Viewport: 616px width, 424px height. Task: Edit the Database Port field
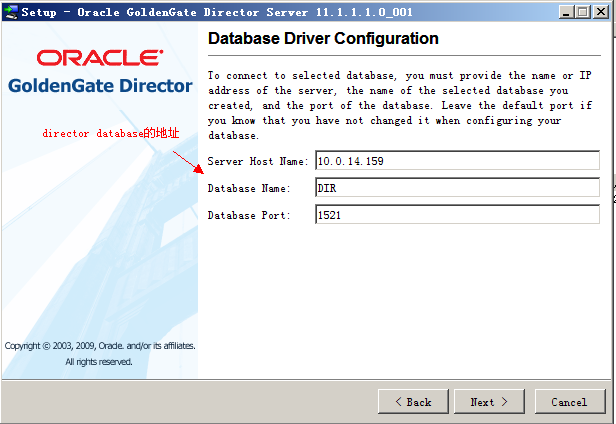[457, 215]
